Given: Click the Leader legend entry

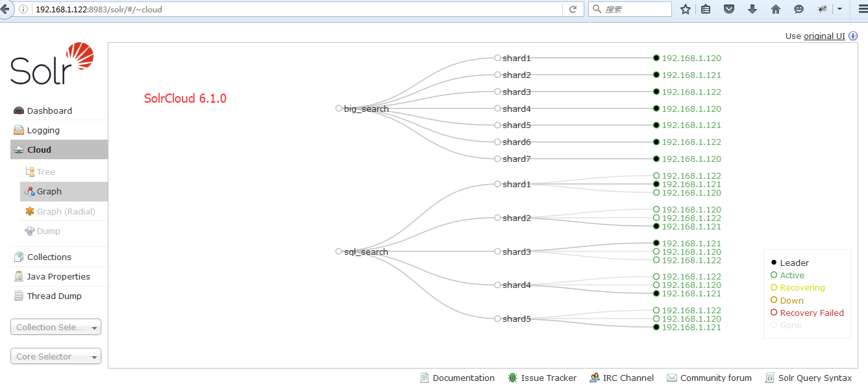Looking at the screenshot, I should click(x=790, y=263).
